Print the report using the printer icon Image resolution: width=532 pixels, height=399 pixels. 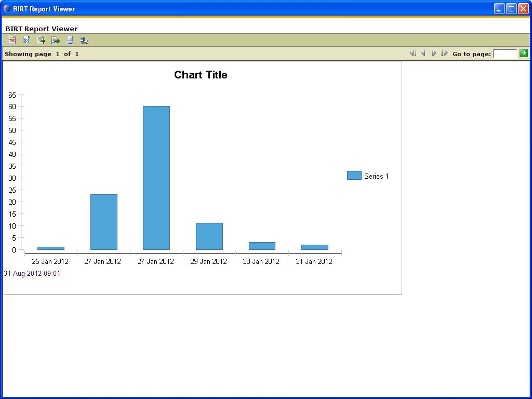pos(70,40)
